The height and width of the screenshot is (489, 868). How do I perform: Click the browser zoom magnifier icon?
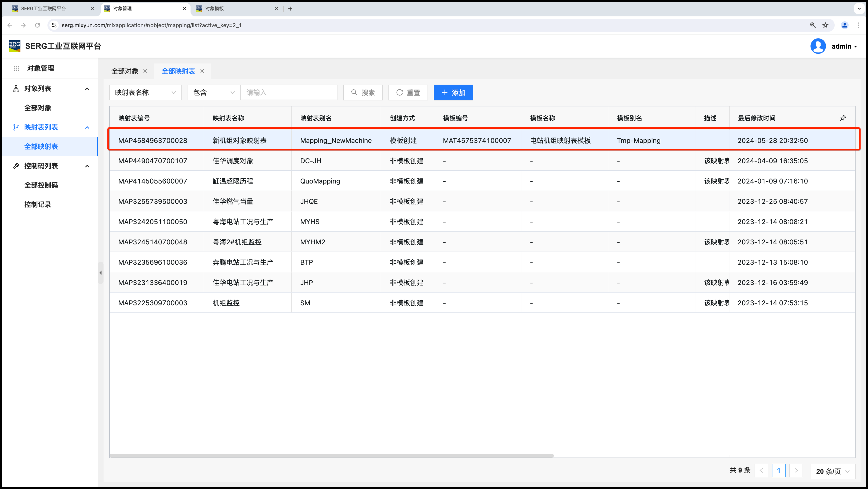point(813,25)
